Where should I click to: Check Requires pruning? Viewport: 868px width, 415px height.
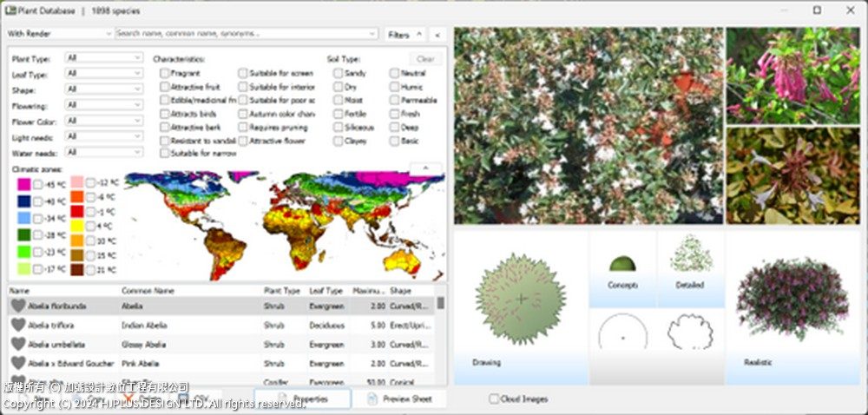tap(243, 128)
